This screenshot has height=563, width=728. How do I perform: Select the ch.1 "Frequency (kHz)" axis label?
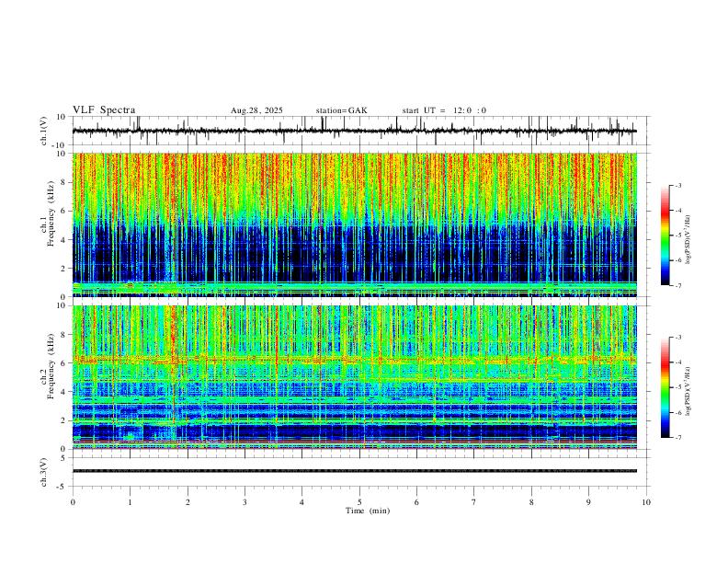(x=51, y=215)
